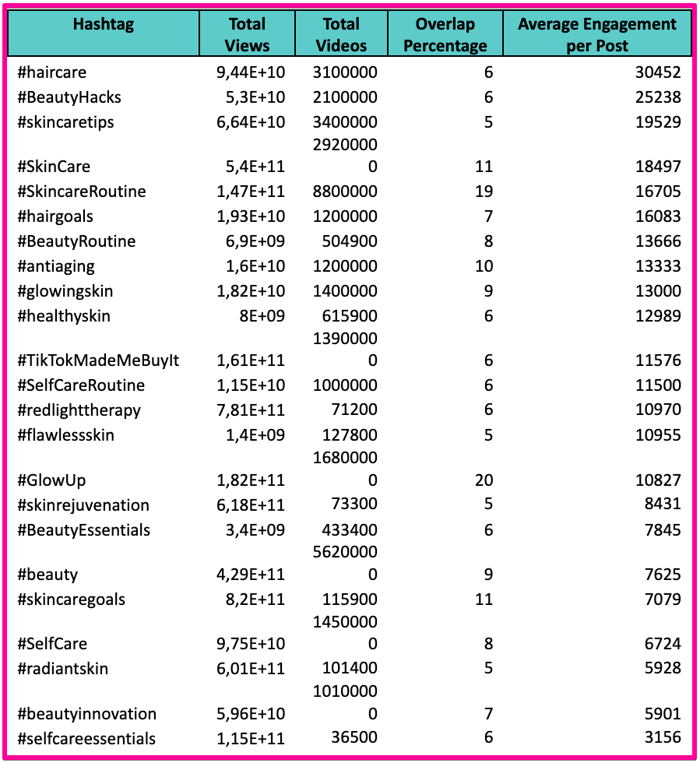Select the #beautyinnovation hashtag cell
The height and width of the screenshot is (763, 700).
(x=86, y=714)
